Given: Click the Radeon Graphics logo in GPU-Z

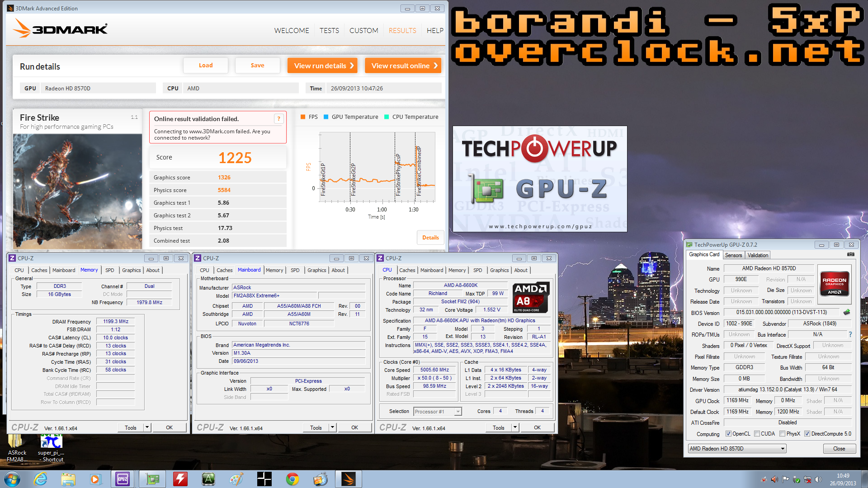Looking at the screenshot, I should (x=835, y=284).
